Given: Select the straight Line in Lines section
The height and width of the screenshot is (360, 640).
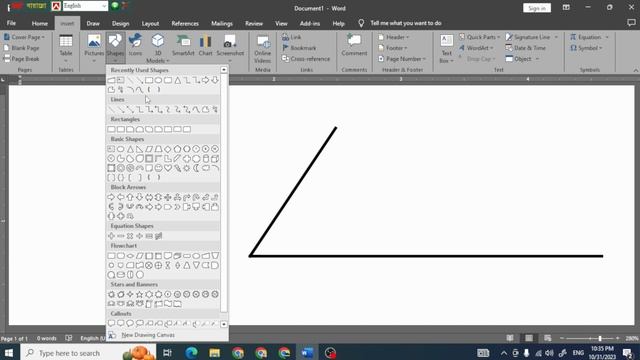Looking at the screenshot, I should [x=111, y=109].
